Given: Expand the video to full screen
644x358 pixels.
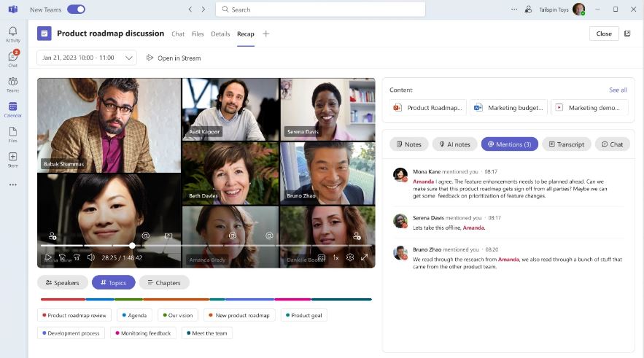Looking at the screenshot, I should [365, 257].
